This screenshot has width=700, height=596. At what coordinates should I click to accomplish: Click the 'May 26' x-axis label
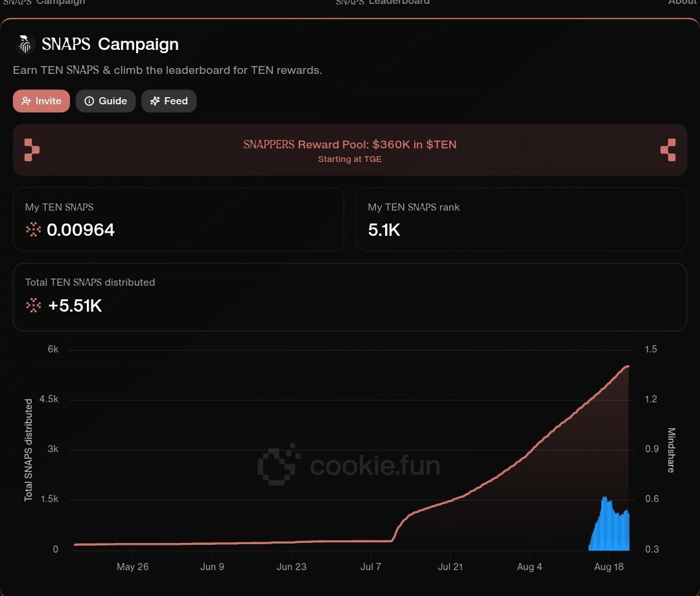click(x=132, y=567)
